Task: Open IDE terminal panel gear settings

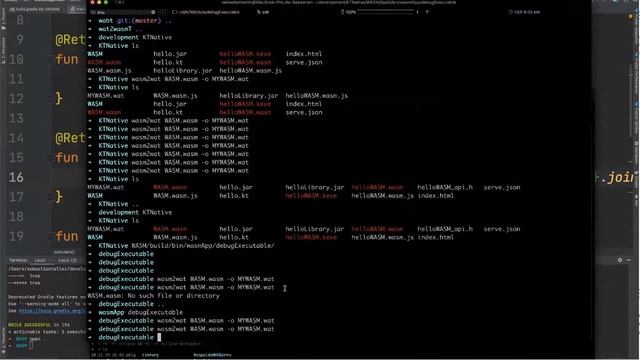Action: tap(620, 260)
